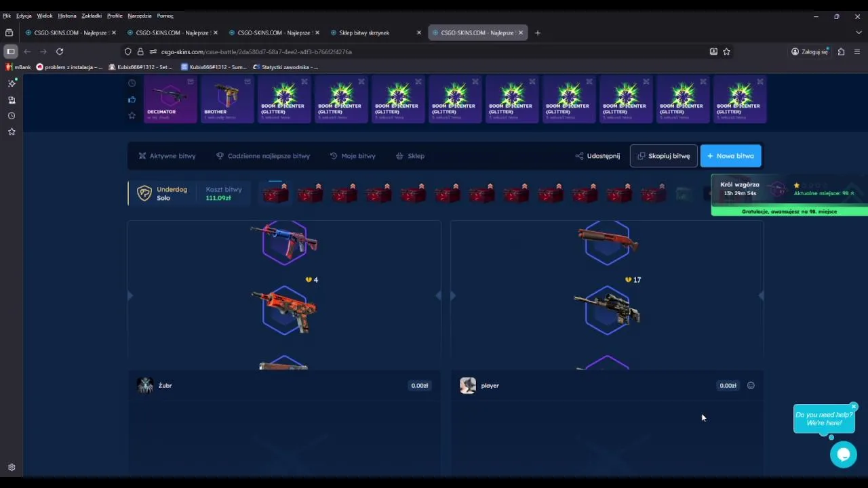The image size is (868, 488).
Task: Open sidebar settings gear at bottom left
Action: click(12, 468)
